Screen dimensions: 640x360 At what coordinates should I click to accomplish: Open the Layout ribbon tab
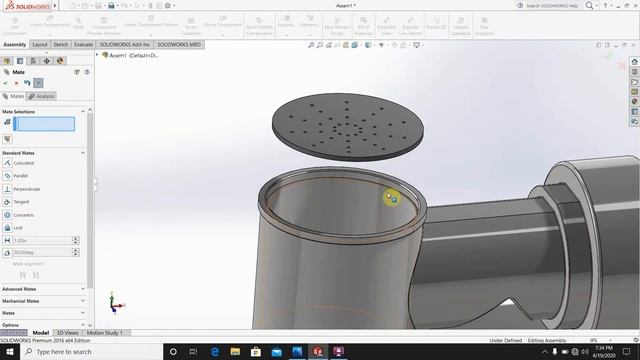tap(40, 44)
